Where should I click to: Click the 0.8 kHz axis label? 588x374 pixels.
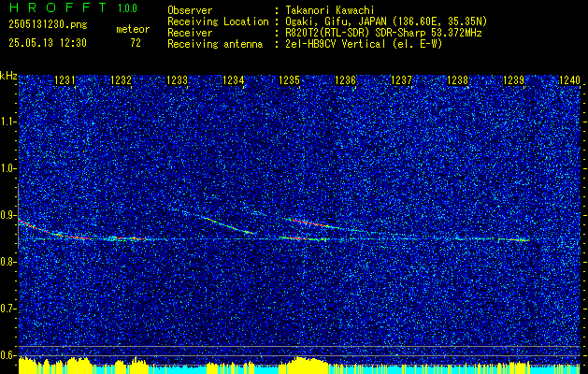coord(7,262)
